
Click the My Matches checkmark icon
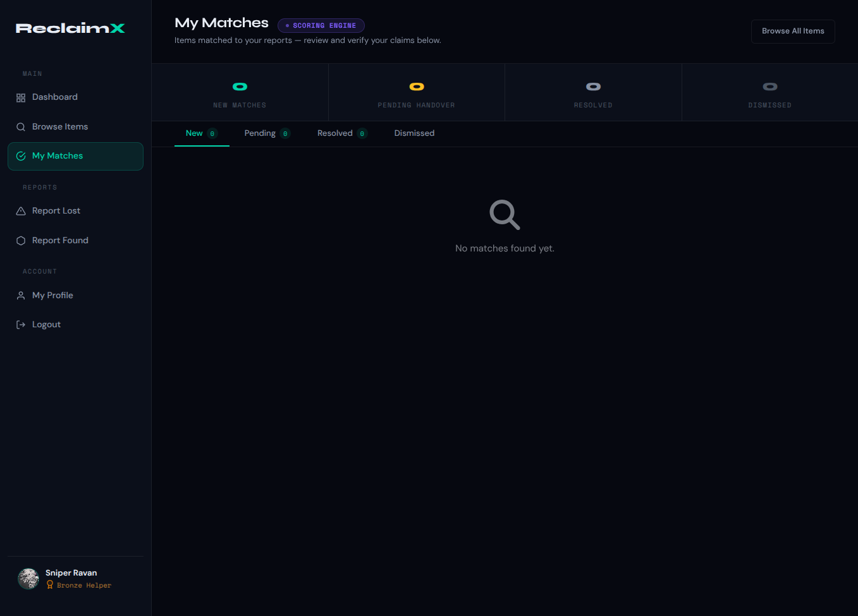21,156
